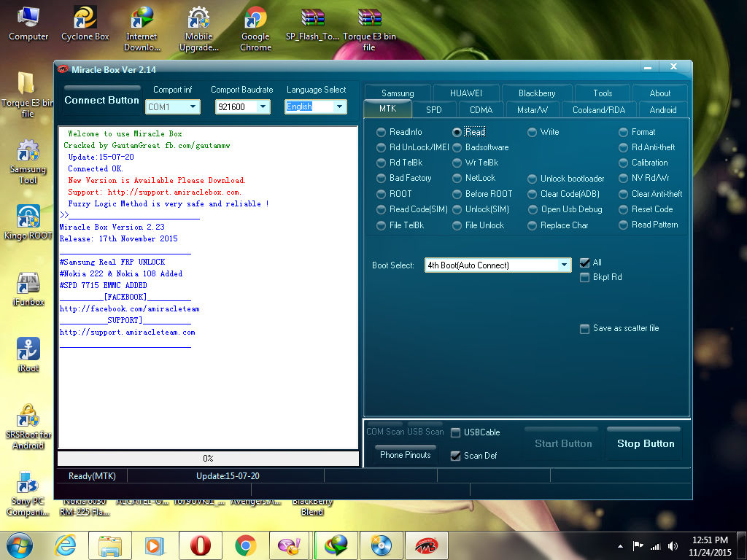The height and width of the screenshot is (560, 747).
Task: Click the volume speaker tray icon
Action: click(x=673, y=546)
